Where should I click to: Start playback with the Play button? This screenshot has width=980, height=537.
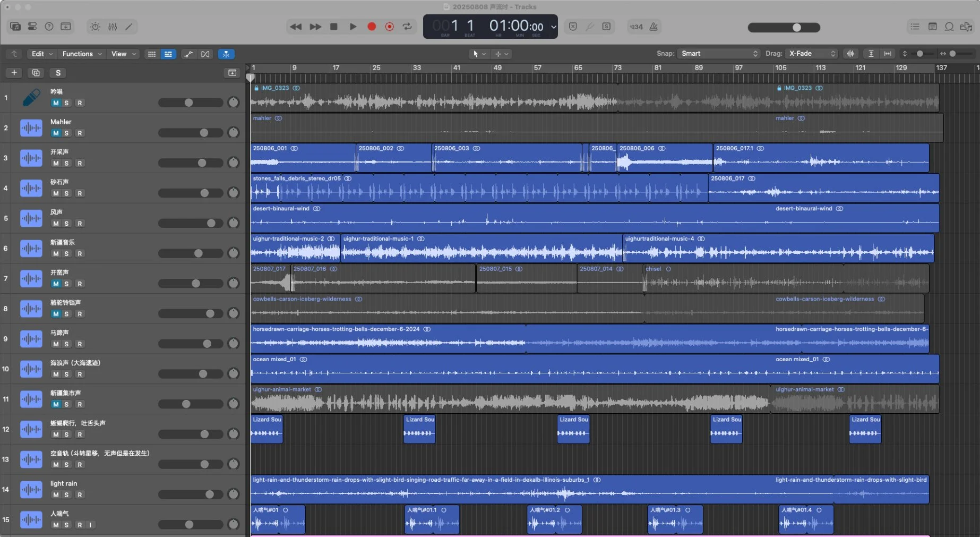pos(353,27)
